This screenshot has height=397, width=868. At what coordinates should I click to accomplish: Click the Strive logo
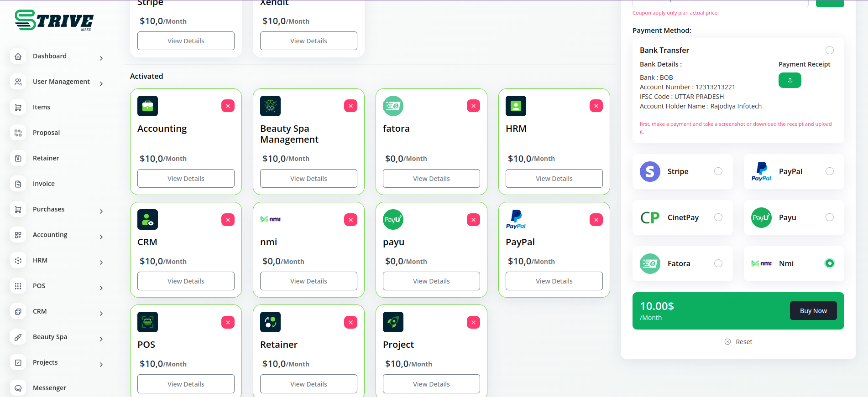[54, 21]
